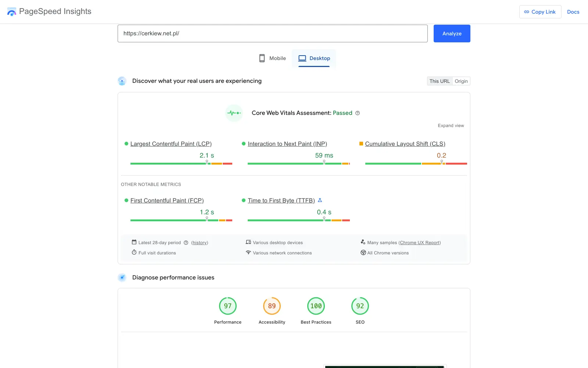Select the Desktop tab
The image size is (588, 368).
314,58
